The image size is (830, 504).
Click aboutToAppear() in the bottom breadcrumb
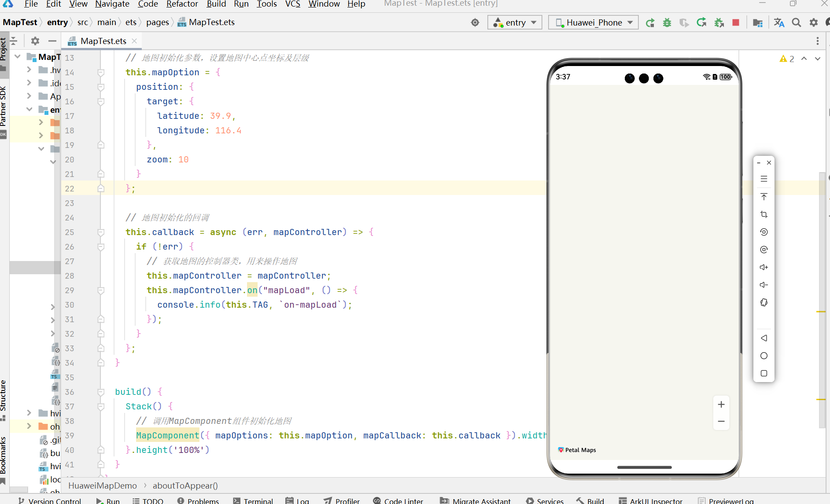(x=185, y=486)
